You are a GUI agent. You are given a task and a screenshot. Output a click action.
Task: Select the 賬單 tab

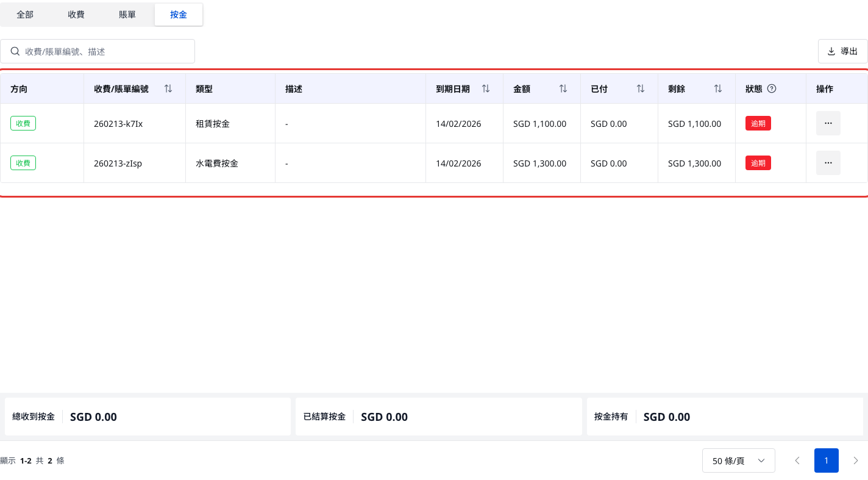(127, 15)
